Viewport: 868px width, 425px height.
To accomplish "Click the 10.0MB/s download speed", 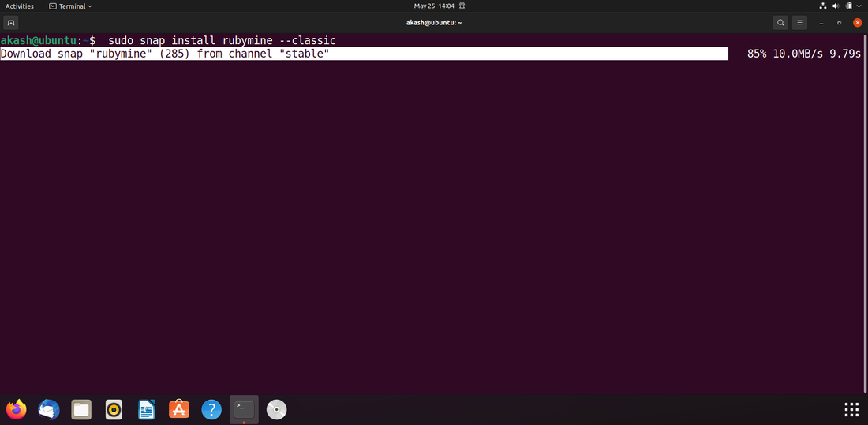I will click(799, 54).
